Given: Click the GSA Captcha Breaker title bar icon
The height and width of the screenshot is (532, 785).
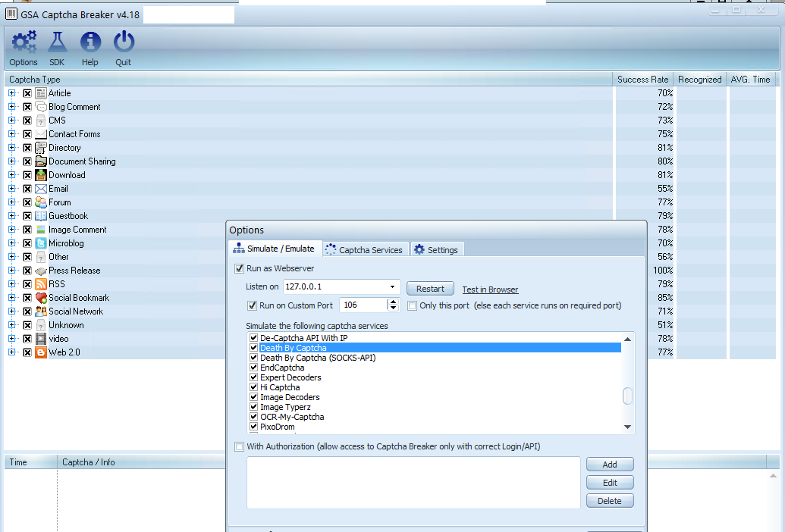Looking at the screenshot, I should coord(11,14).
